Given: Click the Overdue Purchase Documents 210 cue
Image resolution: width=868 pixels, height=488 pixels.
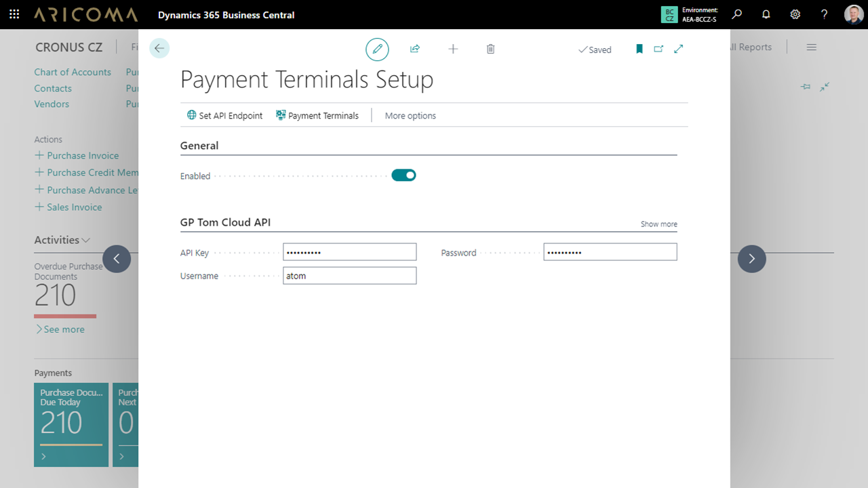Looking at the screenshot, I should pos(56,296).
